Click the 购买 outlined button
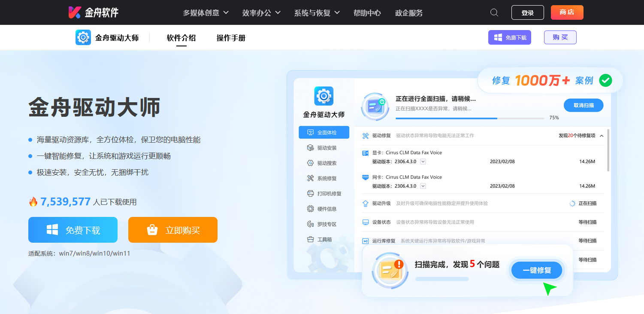The height and width of the screenshot is (314, 644). (x=560, y=37)
